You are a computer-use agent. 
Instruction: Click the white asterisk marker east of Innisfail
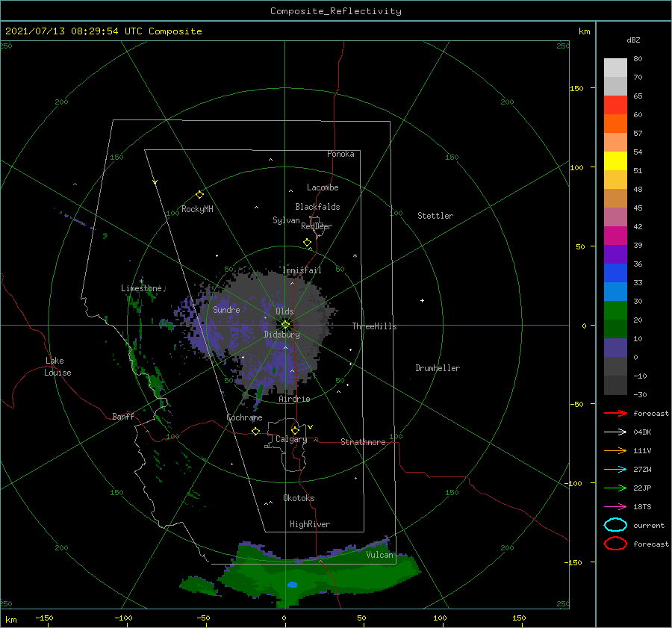(355, 256)
